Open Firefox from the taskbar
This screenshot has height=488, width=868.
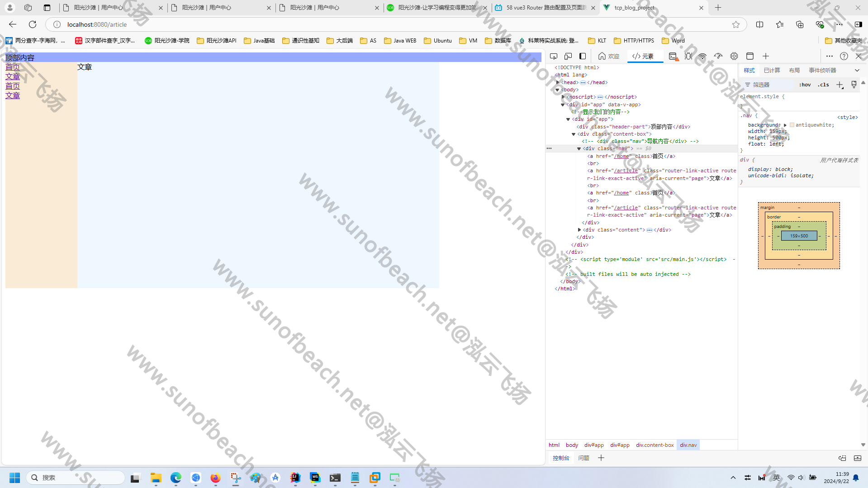[x=215, y=478]
